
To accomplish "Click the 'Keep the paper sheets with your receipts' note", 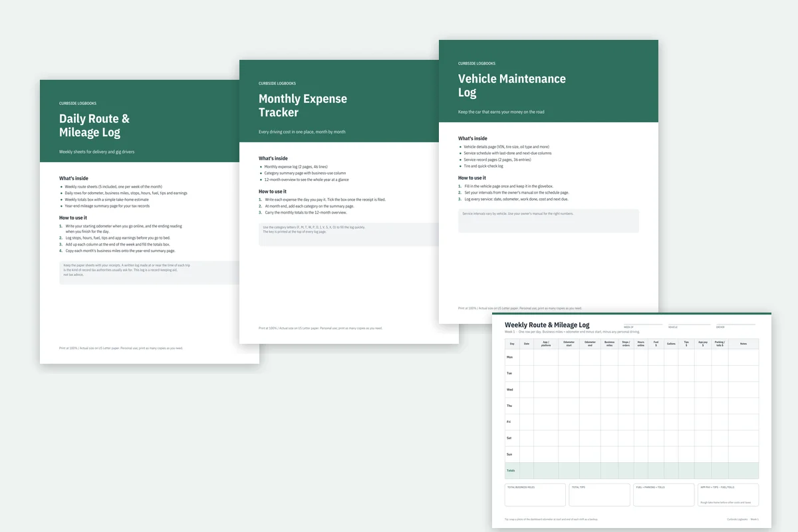I will (150, 273).
